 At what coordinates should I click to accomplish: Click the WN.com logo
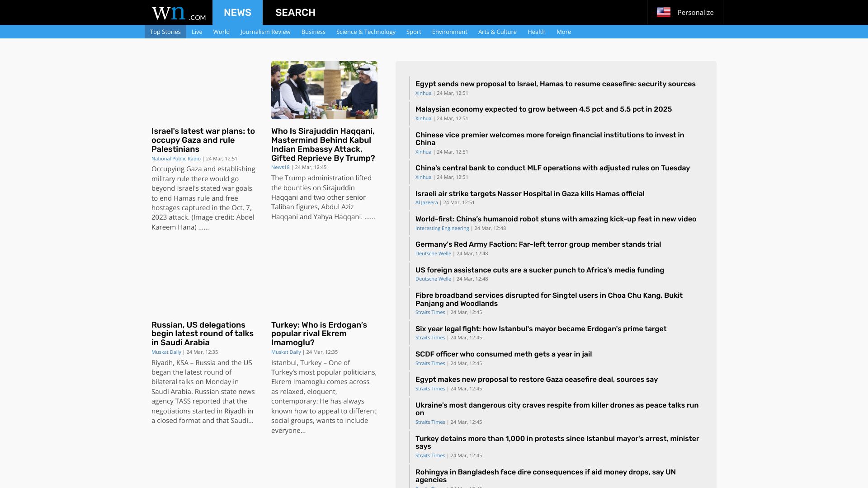[178, 13]
